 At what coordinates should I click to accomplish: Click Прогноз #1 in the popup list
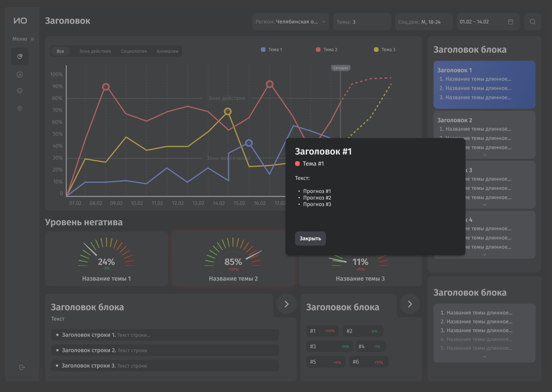click(317, 191)
